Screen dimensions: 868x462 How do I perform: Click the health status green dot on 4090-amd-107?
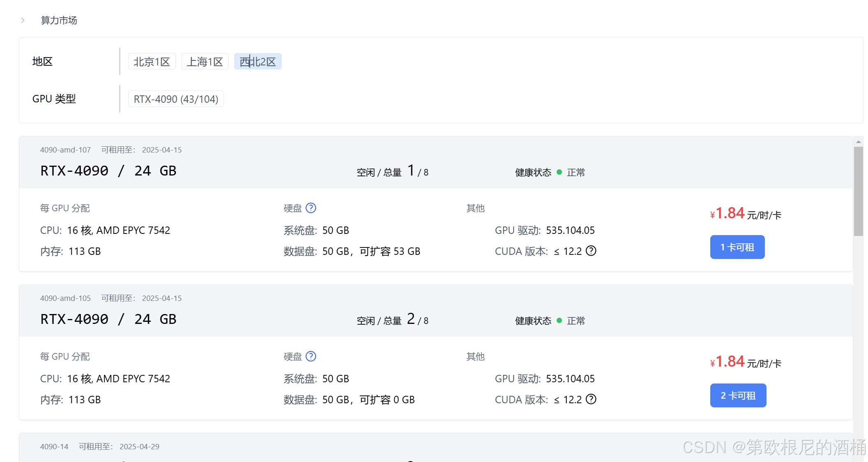(559, 172)
